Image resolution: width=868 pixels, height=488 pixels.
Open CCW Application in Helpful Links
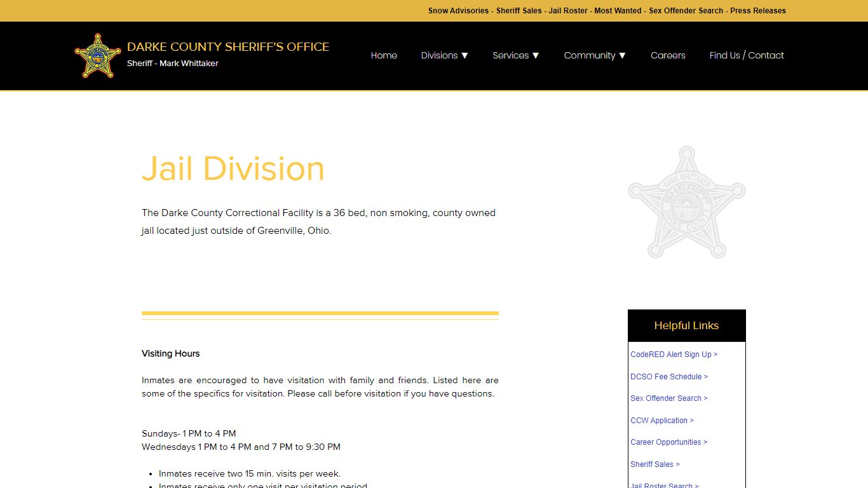coord(661,421)
